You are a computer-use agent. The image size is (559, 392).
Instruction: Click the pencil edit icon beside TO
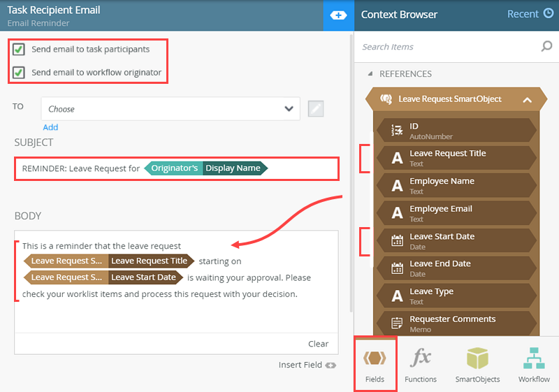316,109
